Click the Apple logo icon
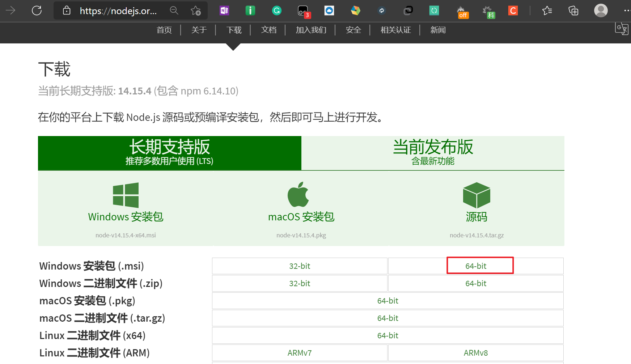Viewport: 631px width, 364px height. (x=298, y=195)
